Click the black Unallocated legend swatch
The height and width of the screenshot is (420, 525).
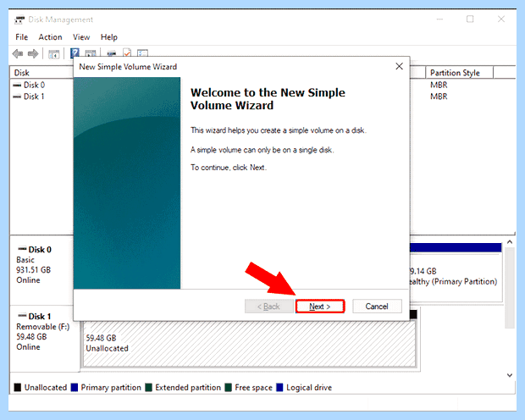(18, 388)
